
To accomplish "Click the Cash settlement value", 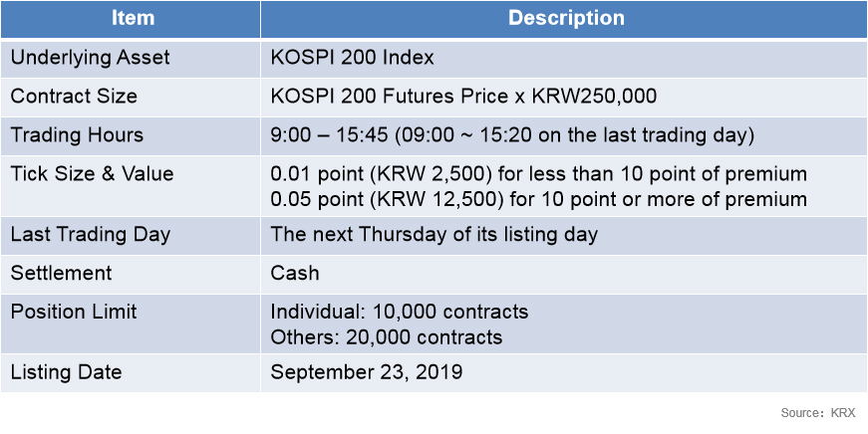I will [295, 273].
